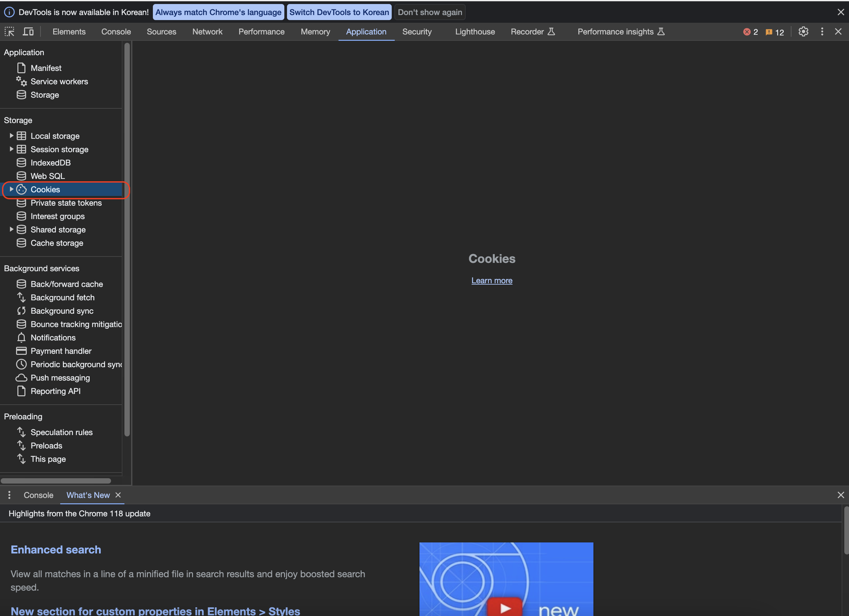Switch to the Console drawer tab
The width and height of the screenshot is (849, 616).
(38, 495)
